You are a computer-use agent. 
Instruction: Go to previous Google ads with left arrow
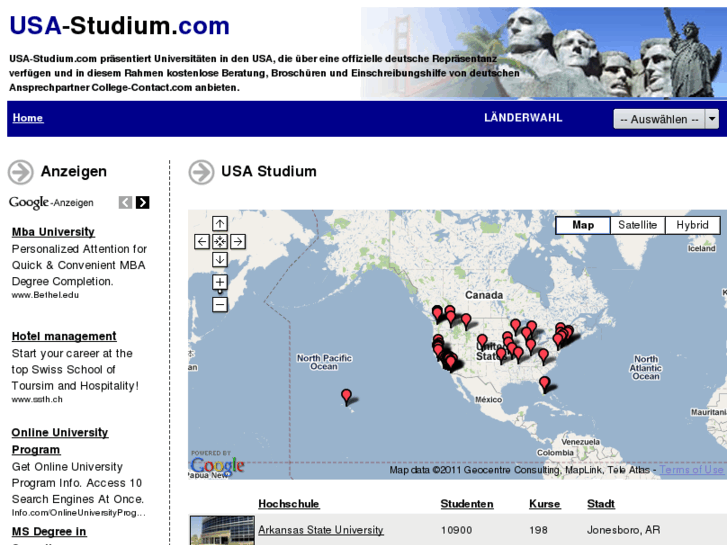[x=125, y=203]
